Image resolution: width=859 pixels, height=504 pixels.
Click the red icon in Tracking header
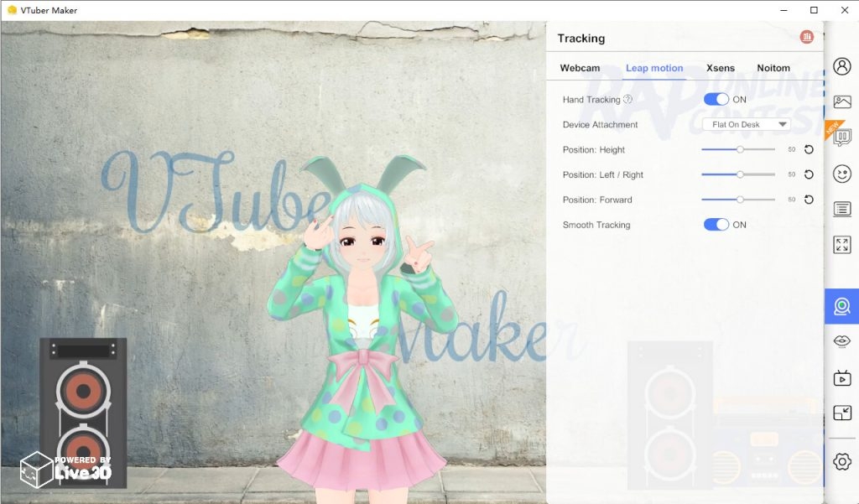point(807,37)
